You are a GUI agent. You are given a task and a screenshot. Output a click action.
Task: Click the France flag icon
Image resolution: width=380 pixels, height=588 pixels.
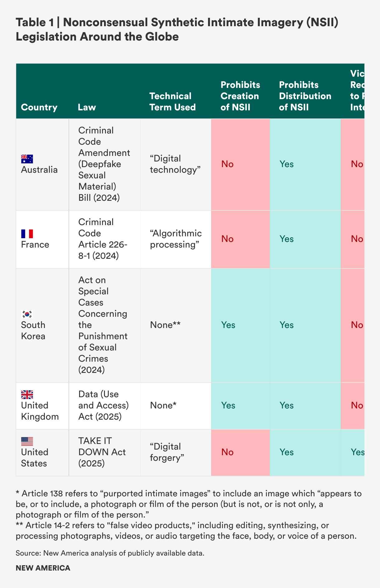pyautogui.click(x=27, y=234)
